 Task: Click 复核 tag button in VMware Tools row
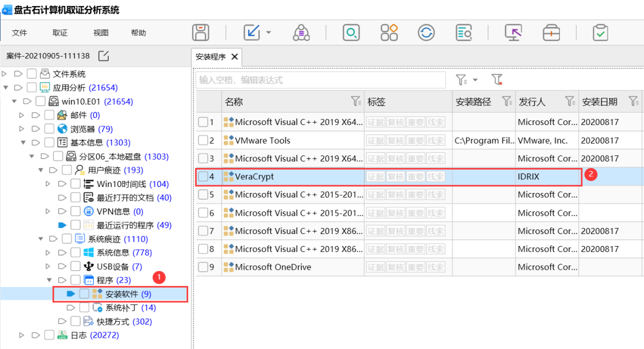pyautogui.click(x=395, y=141)
